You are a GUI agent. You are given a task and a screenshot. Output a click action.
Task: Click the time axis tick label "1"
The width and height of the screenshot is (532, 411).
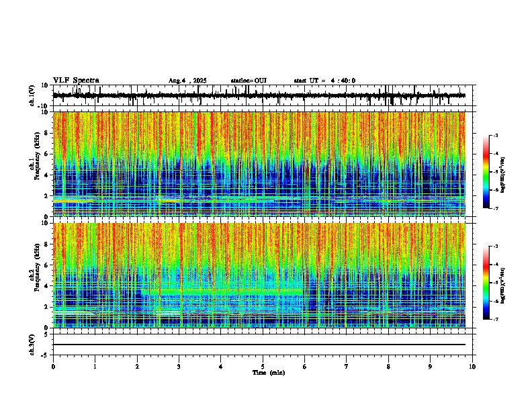point(95,367)
